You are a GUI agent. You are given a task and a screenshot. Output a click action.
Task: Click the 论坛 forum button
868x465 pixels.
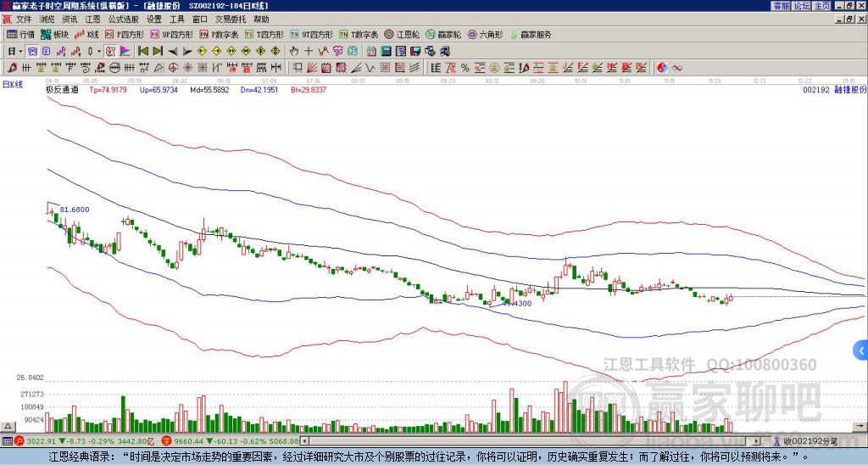click(801, 6)
